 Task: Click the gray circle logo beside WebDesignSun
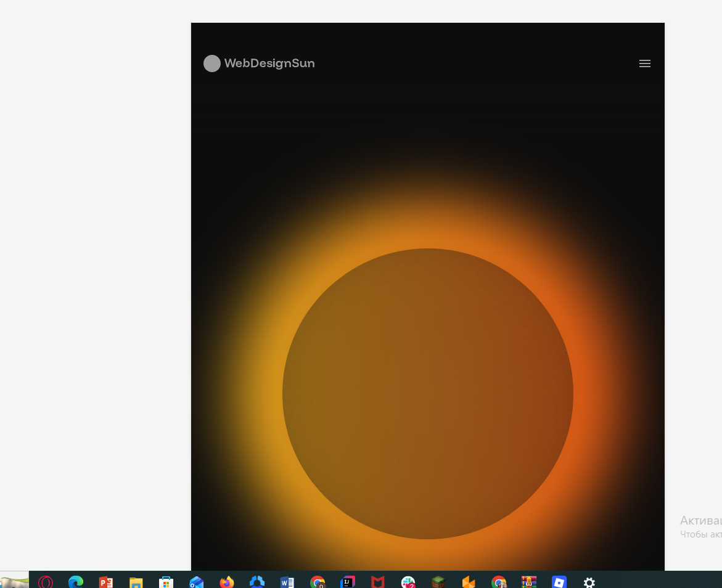click(212, 63)
